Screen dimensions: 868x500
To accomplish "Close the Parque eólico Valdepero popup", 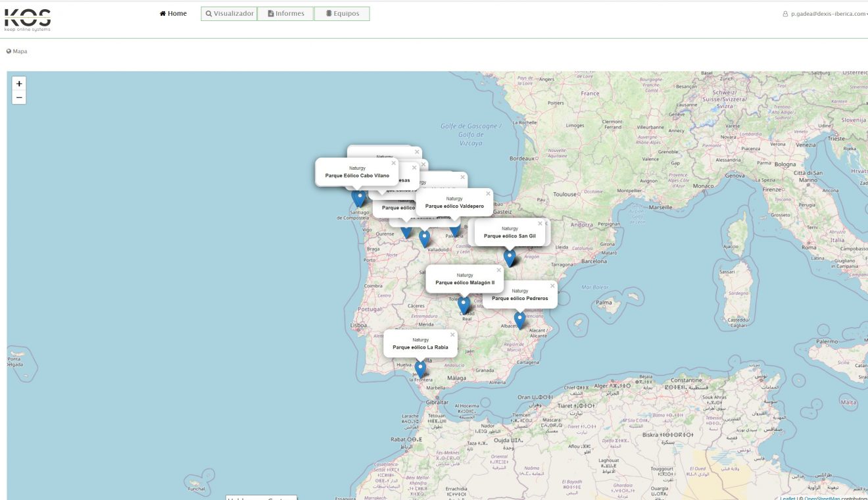I will coord(488,193).
